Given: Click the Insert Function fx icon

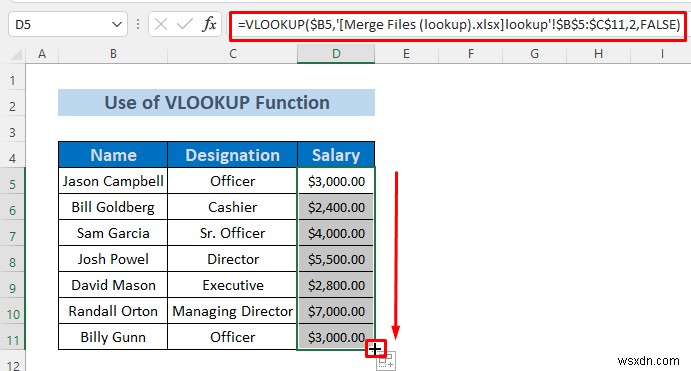Looking at the screenshot, I should click(209, 24).
